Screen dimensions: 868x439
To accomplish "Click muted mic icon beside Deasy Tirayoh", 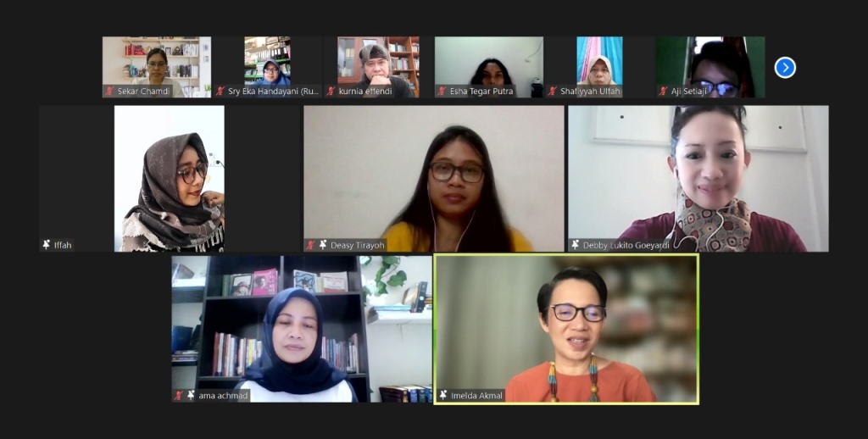I will coord(311,245).
